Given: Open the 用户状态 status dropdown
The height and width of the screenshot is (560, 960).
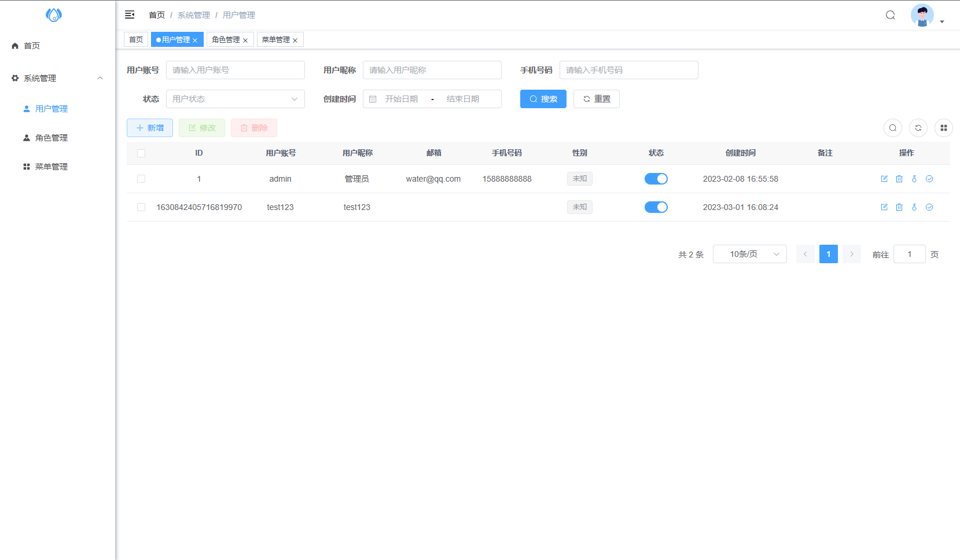Looking at the screenshot, I should (235, 99).
